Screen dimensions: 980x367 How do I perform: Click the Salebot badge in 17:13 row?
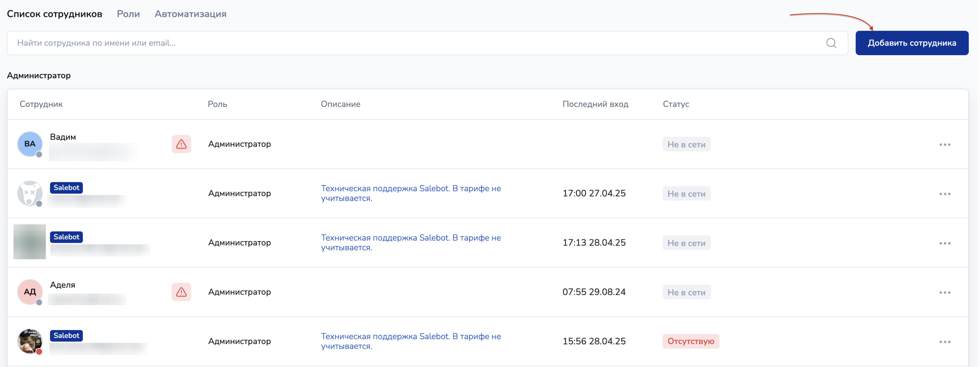[66, 237]
